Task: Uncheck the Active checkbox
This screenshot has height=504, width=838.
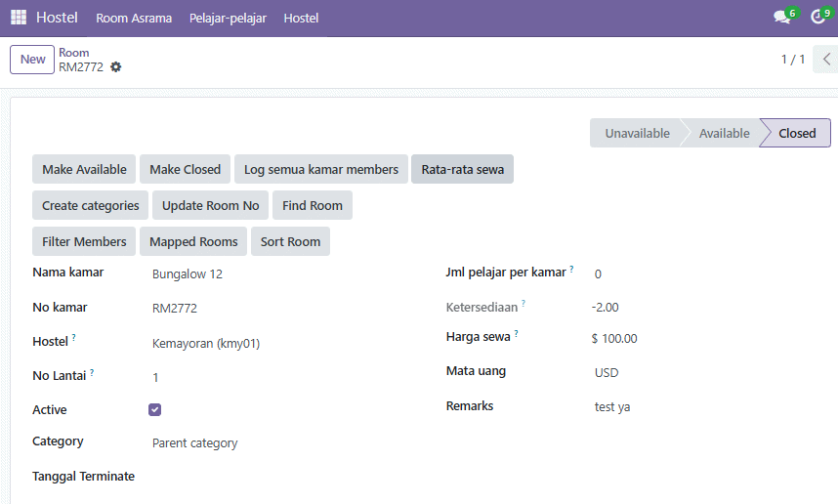Action: pos(155,410)
